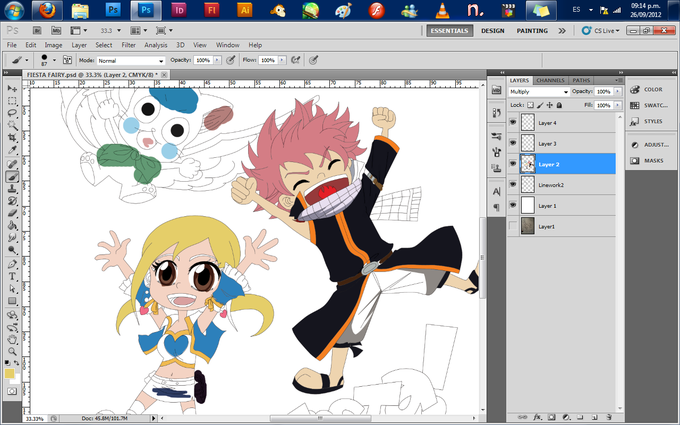Click the Add layer style fx icon
The image size is (680, 425).
[x=537, y=417]
